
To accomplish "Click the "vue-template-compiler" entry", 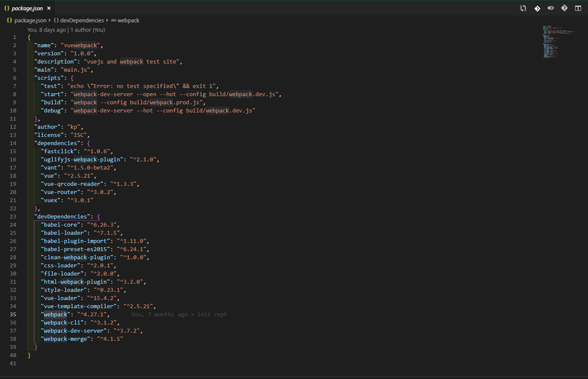I will [x=79, y=306].
